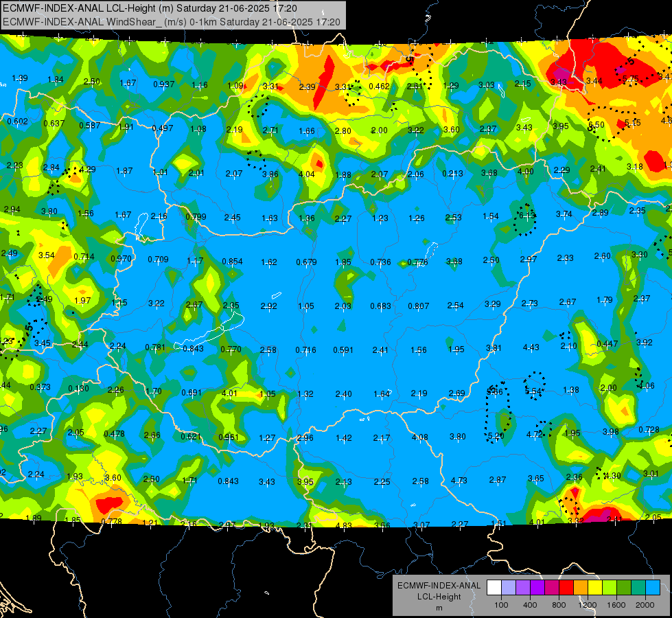Click the wind shear value 6.13

point(527,216)
